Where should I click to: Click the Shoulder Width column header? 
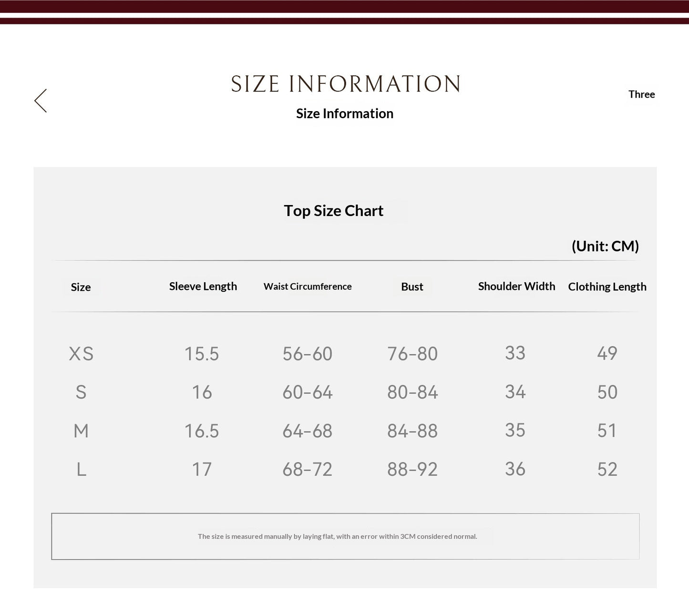click(x=516, y=286)
